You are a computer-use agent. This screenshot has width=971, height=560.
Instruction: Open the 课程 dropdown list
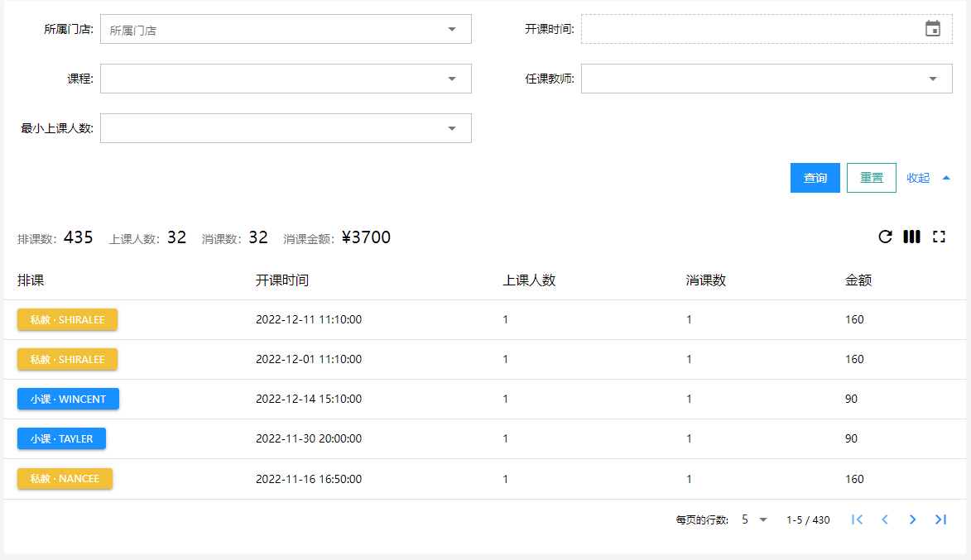point(452,79)
